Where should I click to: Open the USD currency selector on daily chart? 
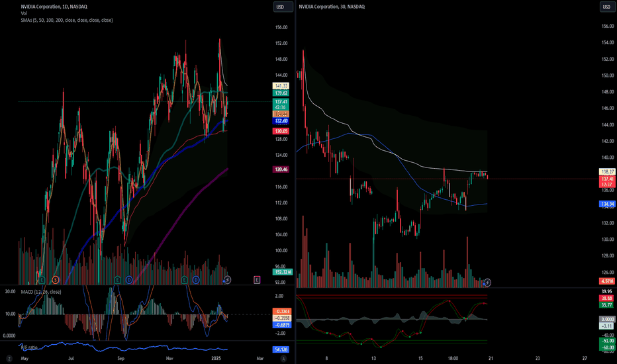pos(283,7)
